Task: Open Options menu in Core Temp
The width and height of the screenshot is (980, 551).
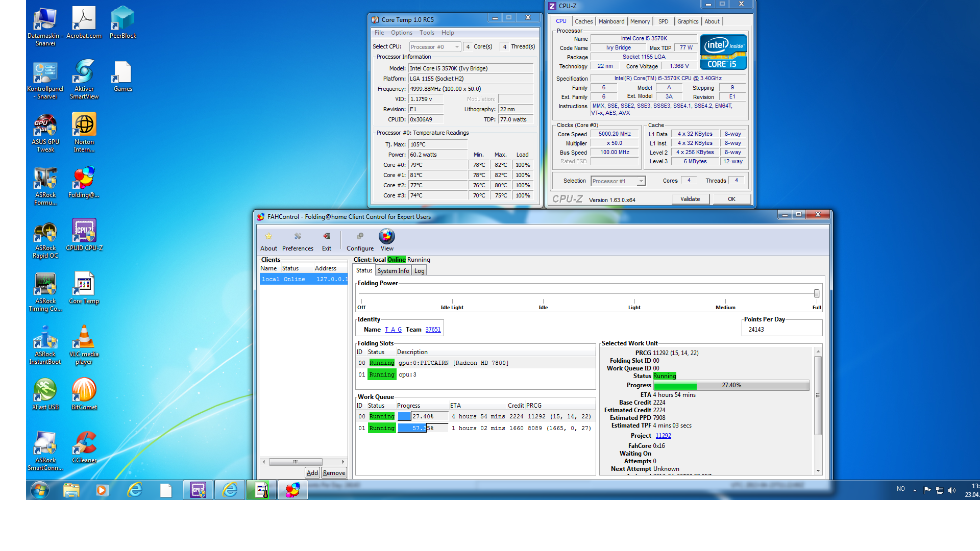Action: click(402, 33)
